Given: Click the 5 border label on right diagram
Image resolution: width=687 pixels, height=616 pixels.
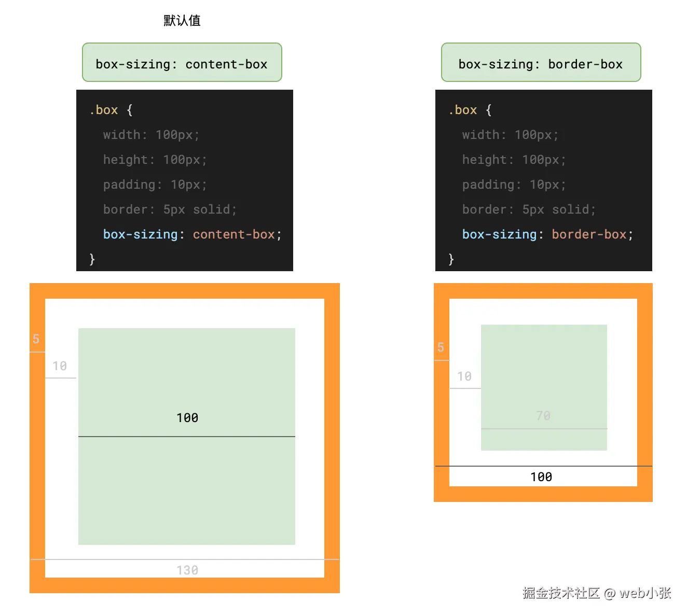Looking at the screenshot, I should (441, 347).
